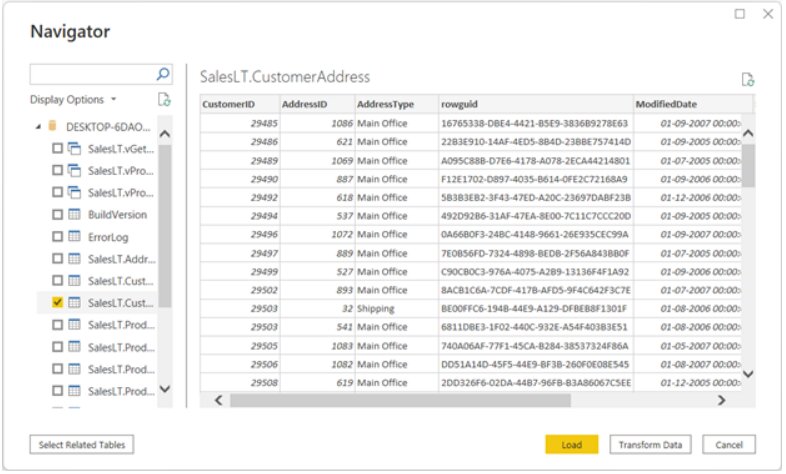Select the SalesLT.vGet... tree label

tap(121, 149)
